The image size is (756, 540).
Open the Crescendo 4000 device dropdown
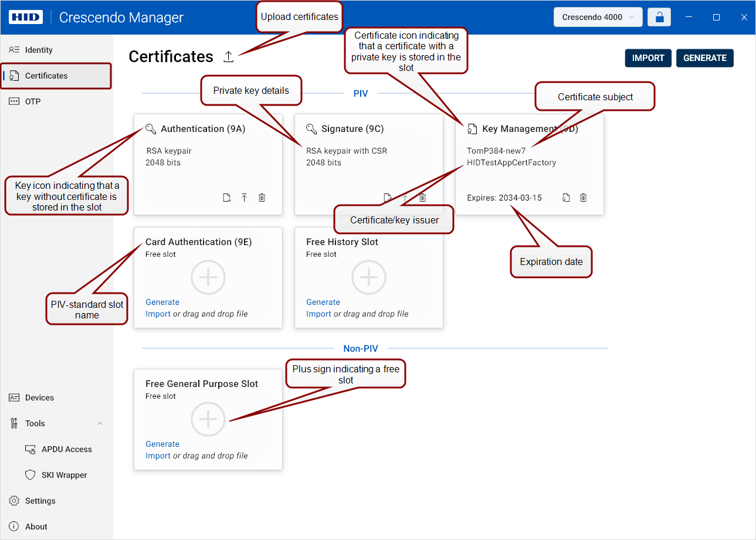tap(598, 17)
